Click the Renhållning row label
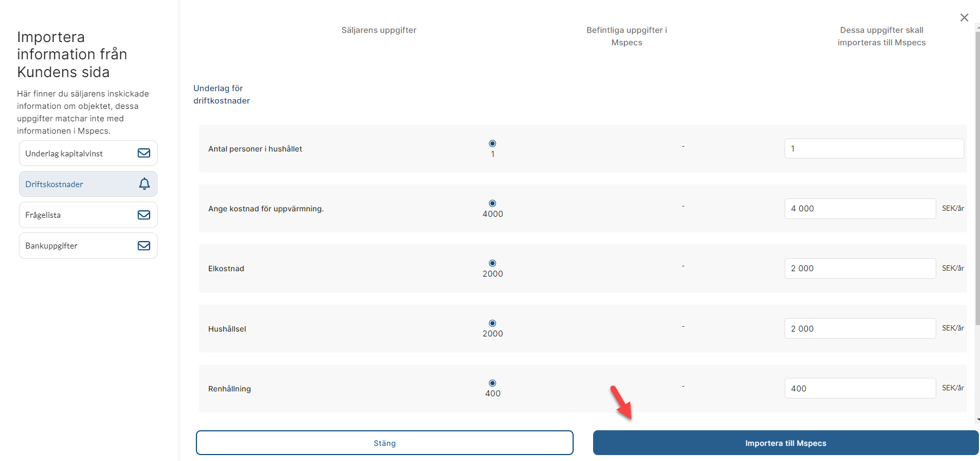 click(229, 389)
